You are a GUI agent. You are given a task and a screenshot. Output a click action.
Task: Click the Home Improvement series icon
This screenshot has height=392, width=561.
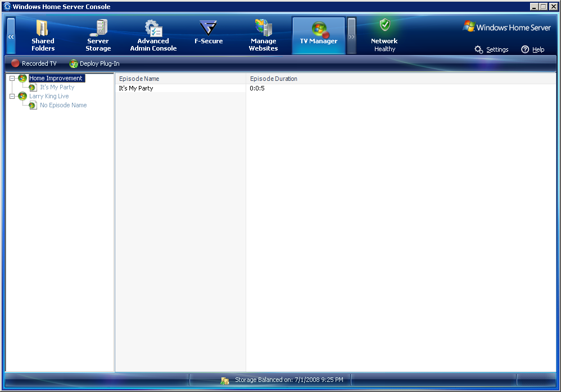tap(22, 78)
